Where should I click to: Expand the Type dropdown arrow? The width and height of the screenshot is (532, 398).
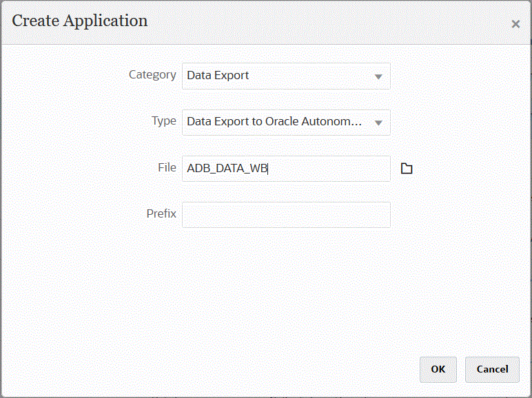coord(378,123)
